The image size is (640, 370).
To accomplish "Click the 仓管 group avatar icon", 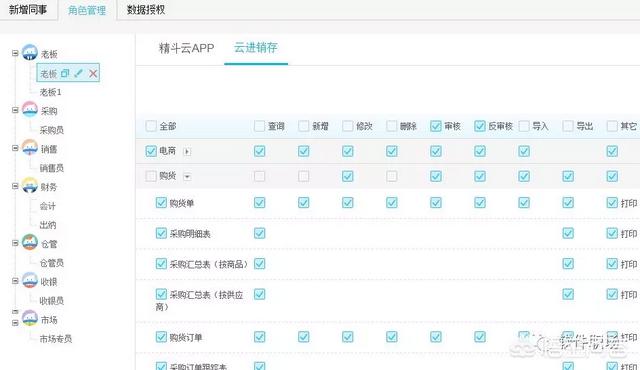I will coord(30,242).
